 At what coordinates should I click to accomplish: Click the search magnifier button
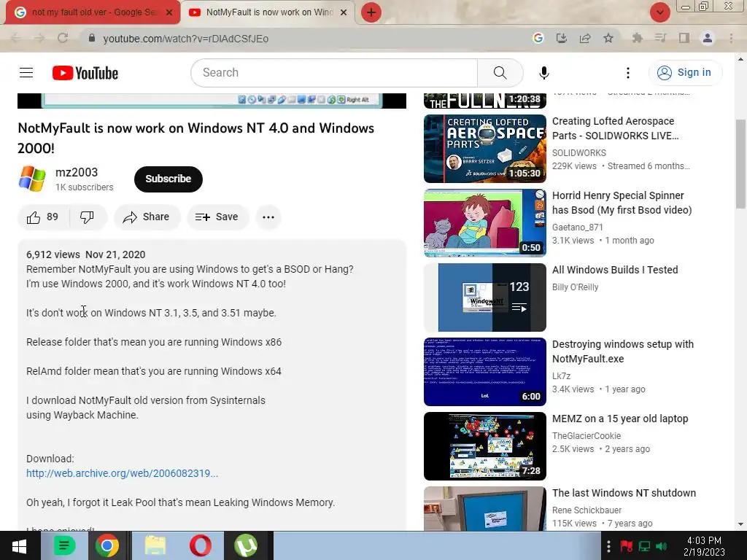click(x=500, y=72)
